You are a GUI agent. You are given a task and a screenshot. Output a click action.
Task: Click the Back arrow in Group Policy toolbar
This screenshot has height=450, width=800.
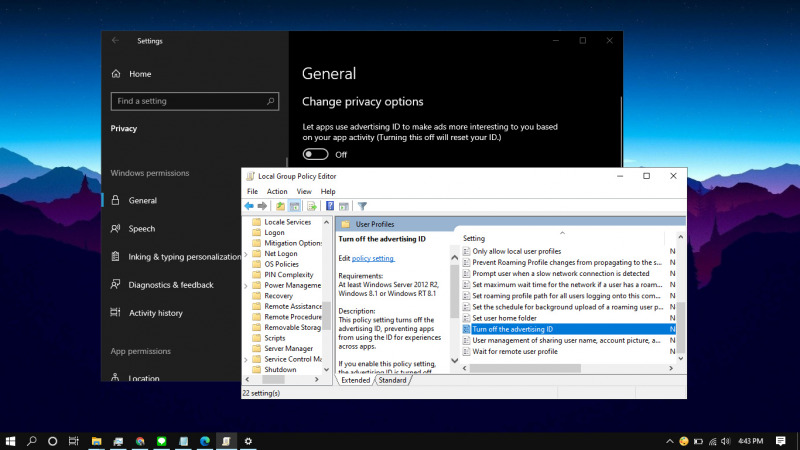coord(249,206)
